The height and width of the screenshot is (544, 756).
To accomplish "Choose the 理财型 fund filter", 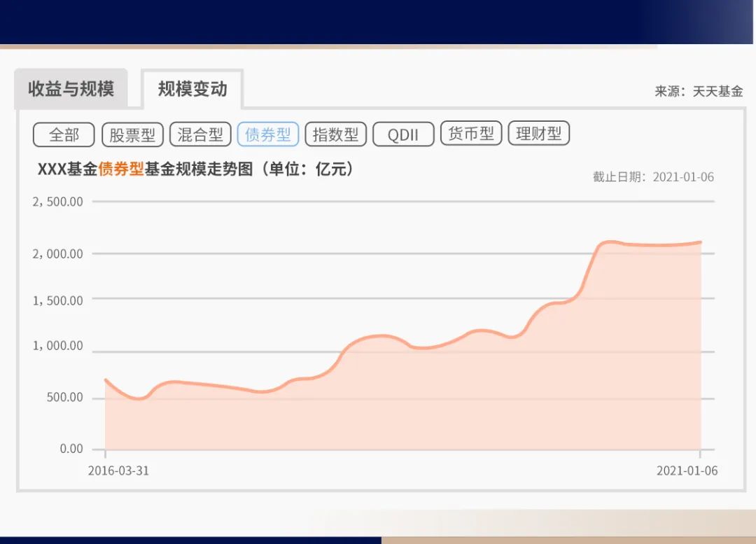I will click(x=540, y=134).
